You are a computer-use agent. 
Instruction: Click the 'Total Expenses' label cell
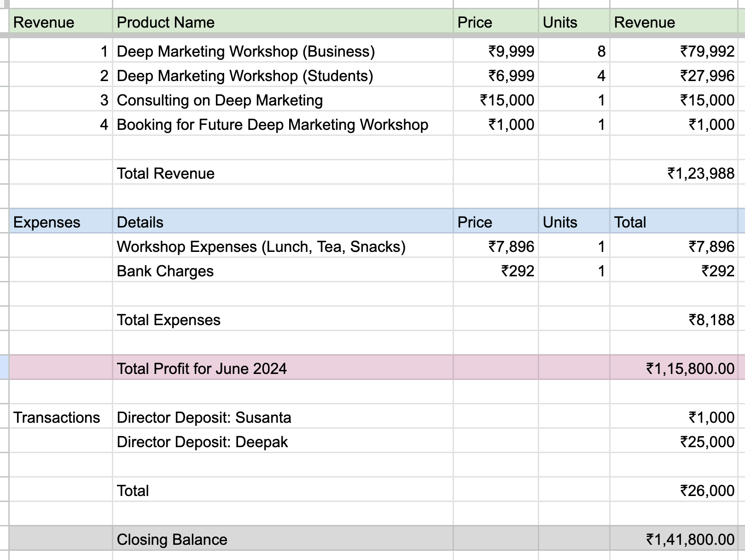point(283,320)
